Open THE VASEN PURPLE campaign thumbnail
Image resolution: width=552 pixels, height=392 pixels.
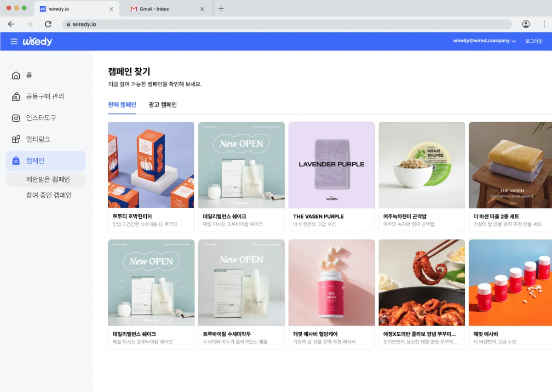(331, 165)
